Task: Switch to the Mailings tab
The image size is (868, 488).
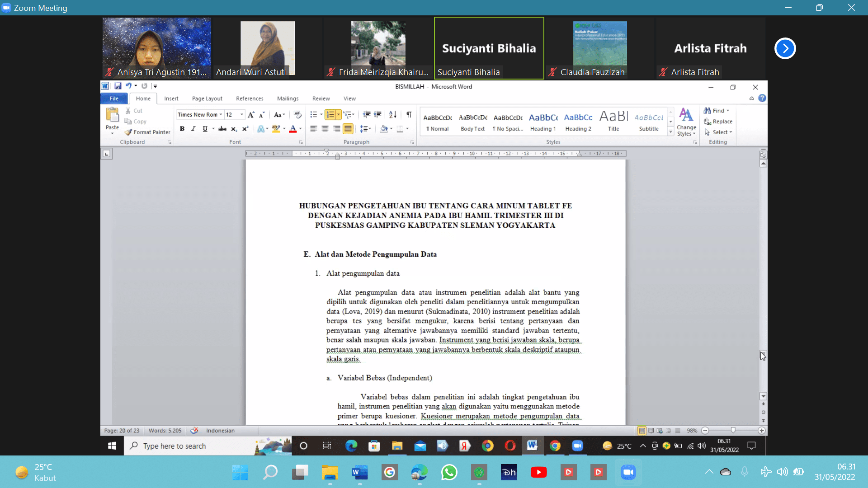Action: [288, 99]
